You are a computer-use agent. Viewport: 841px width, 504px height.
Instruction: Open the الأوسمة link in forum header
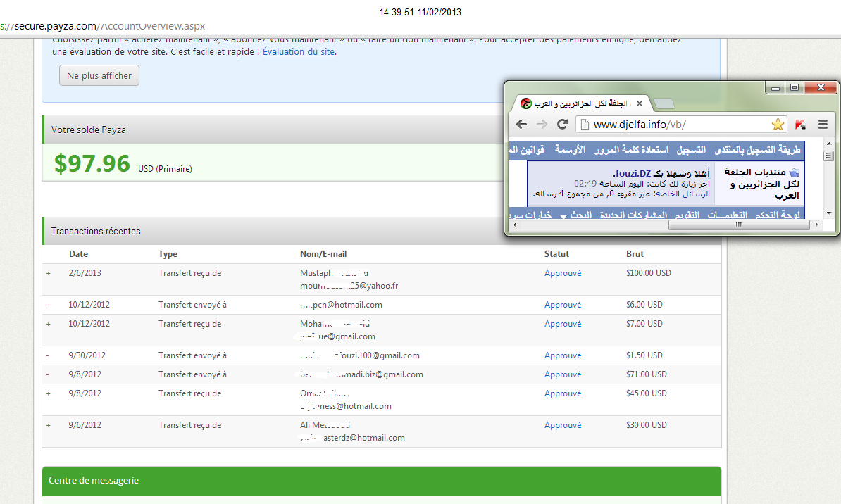(x=570, y=150)
